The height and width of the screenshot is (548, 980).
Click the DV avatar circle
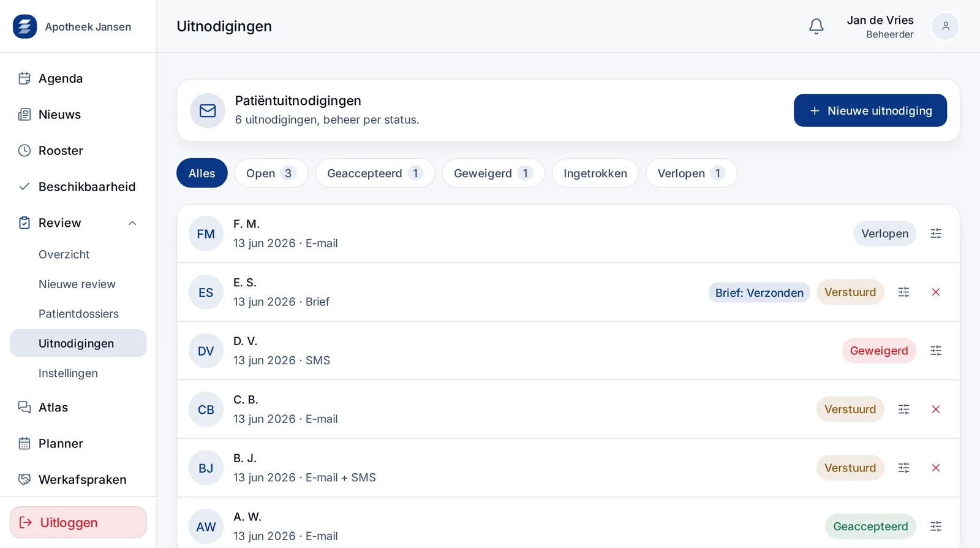tap(206, 351)
